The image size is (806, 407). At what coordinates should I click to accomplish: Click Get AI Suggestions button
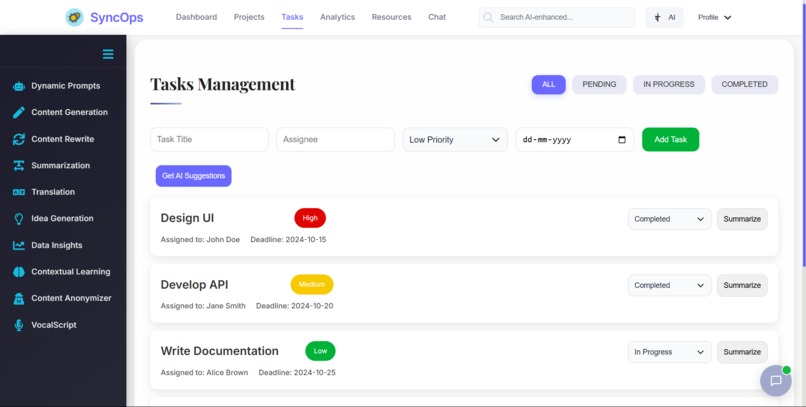click(193, 176)
